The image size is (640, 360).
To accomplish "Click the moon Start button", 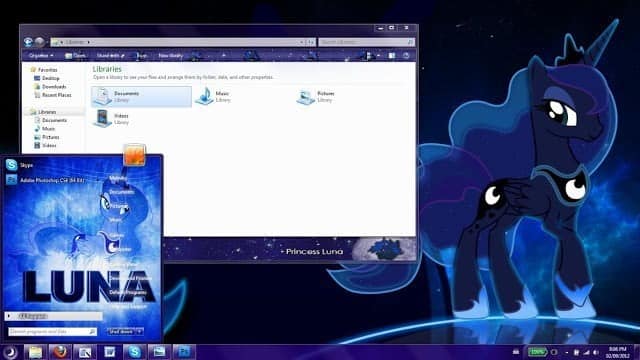I will point(9,352).
